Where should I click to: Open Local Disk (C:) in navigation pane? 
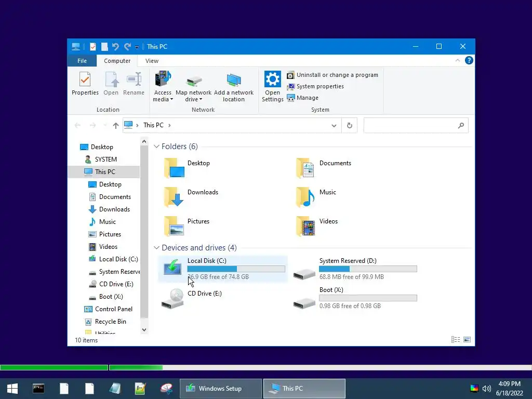[x=113, y=259]
